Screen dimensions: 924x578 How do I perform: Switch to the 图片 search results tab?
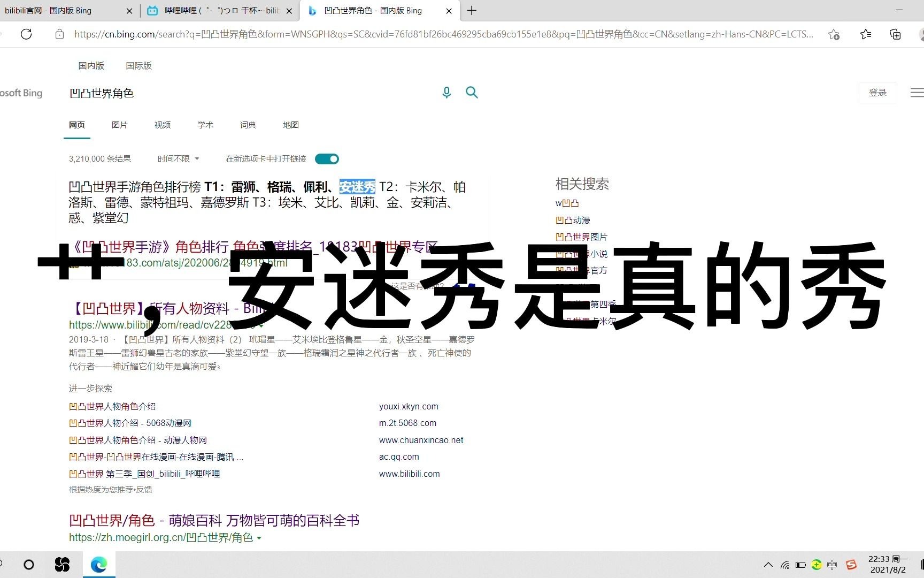pos(119,125)
